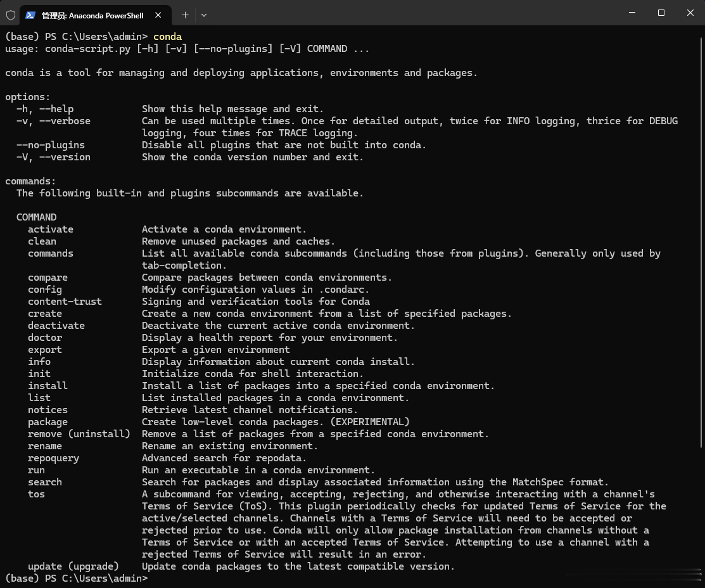Click 'Create low-level conda packages' description

click(276, 422)
